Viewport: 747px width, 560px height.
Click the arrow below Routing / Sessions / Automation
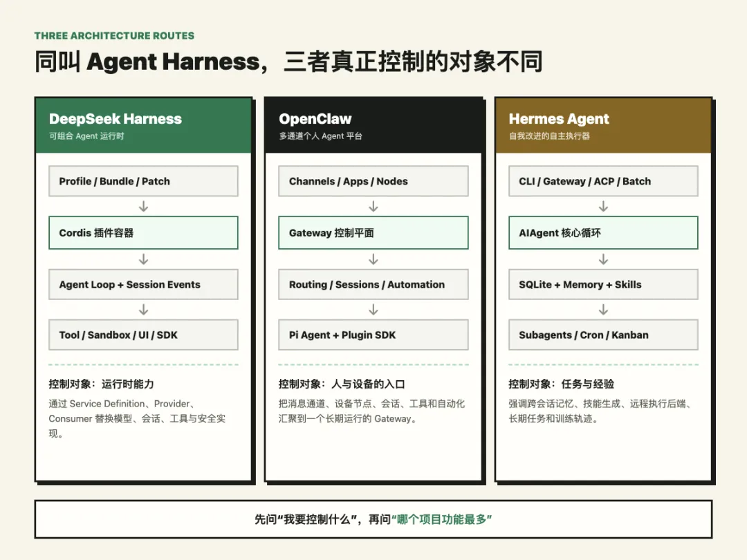pyautogui.click(x=373, y=310)
